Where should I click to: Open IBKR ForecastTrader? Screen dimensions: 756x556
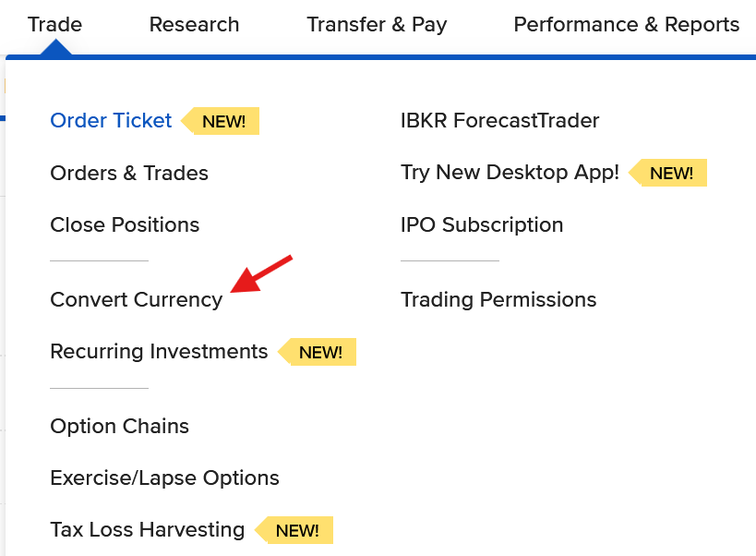point(499,121)
